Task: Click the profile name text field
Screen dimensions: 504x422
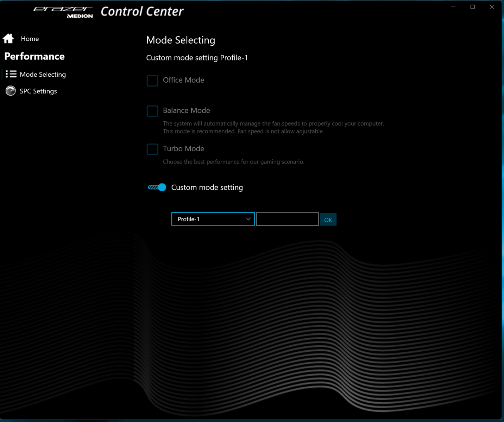Action: click(x=288, y=219)
